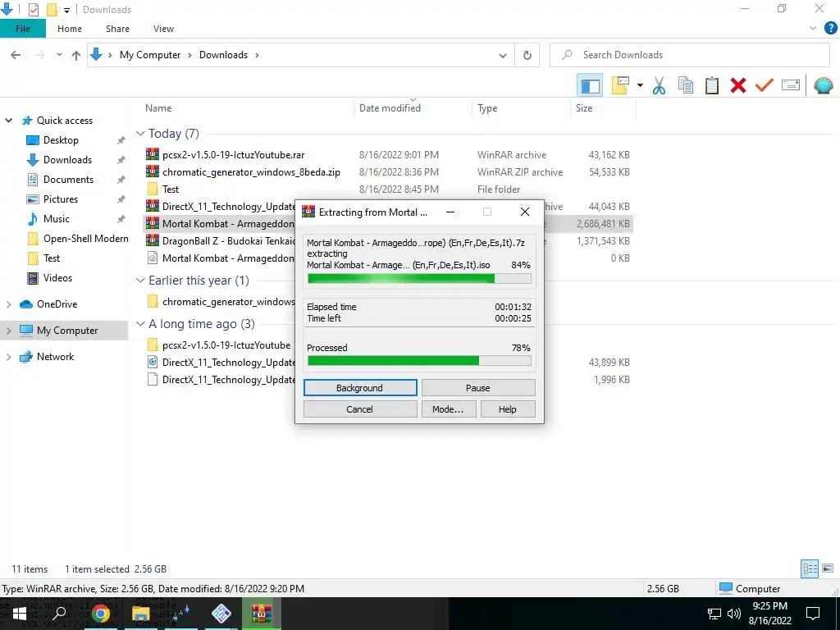Viewport: 840px width, 630px height.
Task: Launch Google Chrome from the taskbar
Action: pyautogui.click(x=100, y=614)
